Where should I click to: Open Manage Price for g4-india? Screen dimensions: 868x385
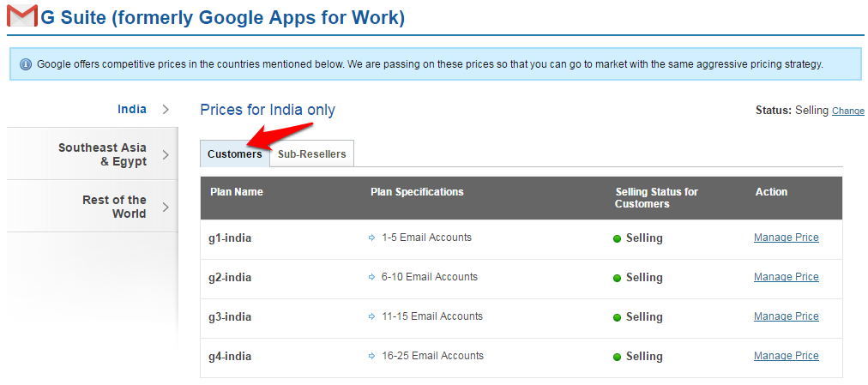(x=786, y=356)
